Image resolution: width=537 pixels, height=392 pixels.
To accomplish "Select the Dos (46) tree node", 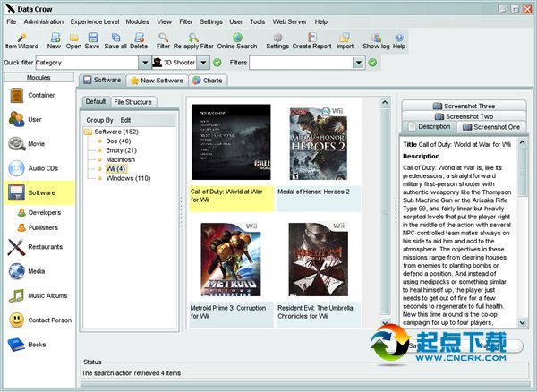I will tap(118, 141).
